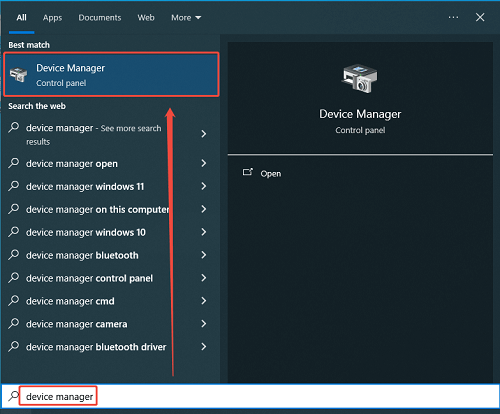
Task: Switch to the All tab
Action: pyautogui.click(x=22, y=18)
